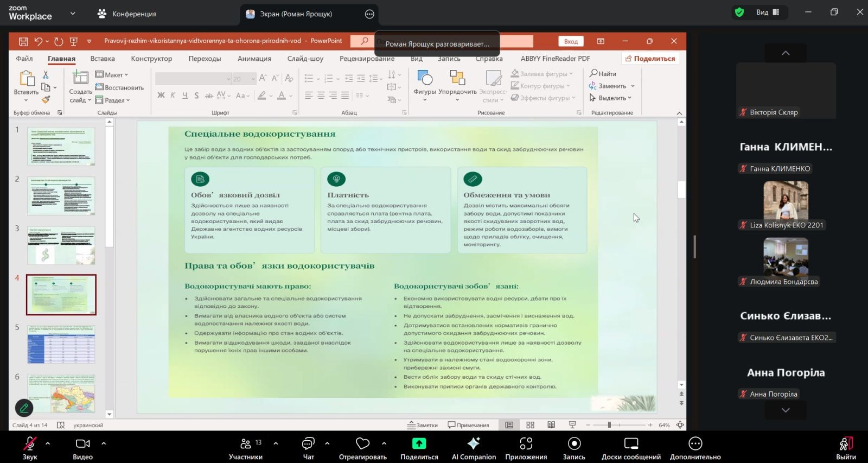The width and height of the screenshot is (868, 463).
Task: Click the annotation pencil icon
Action: pyautogui.click(x=24, y=408)
